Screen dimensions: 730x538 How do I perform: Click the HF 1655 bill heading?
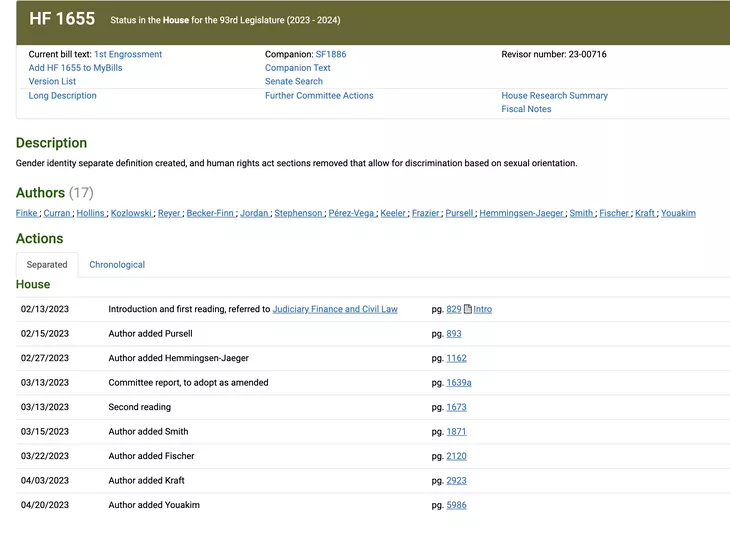62,19
